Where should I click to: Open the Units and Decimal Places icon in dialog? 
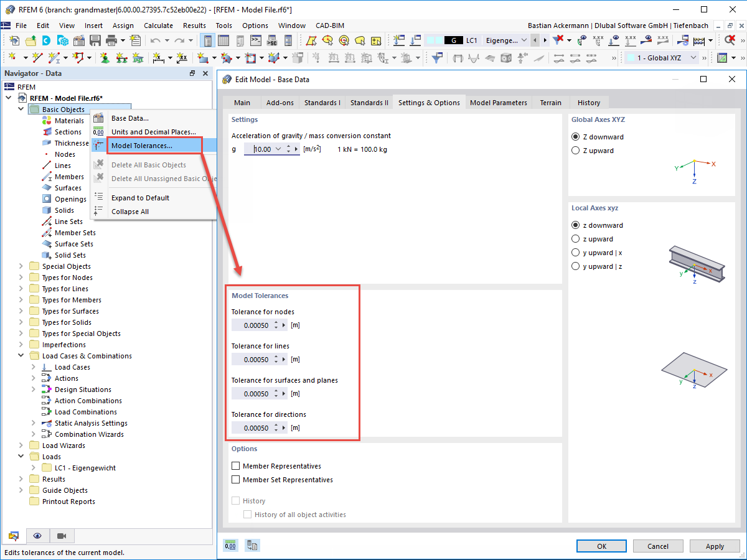(230, 545)
